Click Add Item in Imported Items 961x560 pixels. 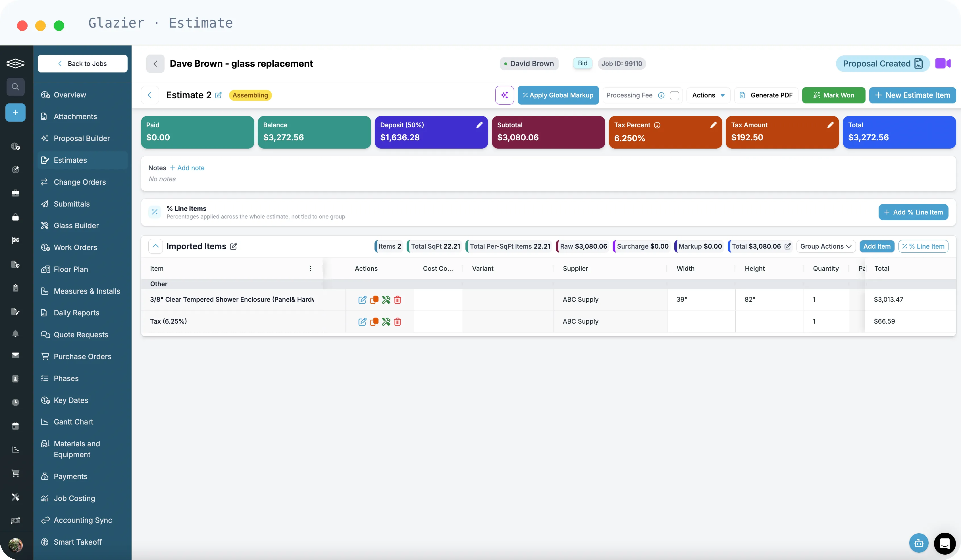[877, 246]
